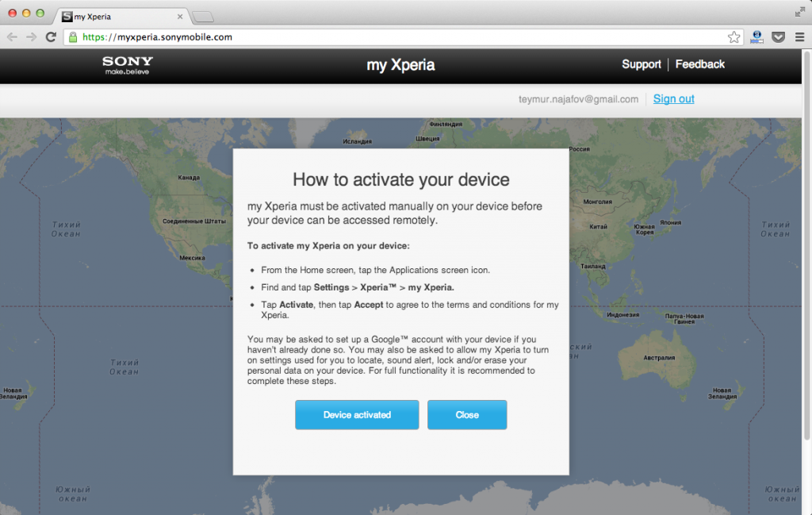Click the Sony make.believe logo
Screen dimensions: 812x515
pos(128,65)
